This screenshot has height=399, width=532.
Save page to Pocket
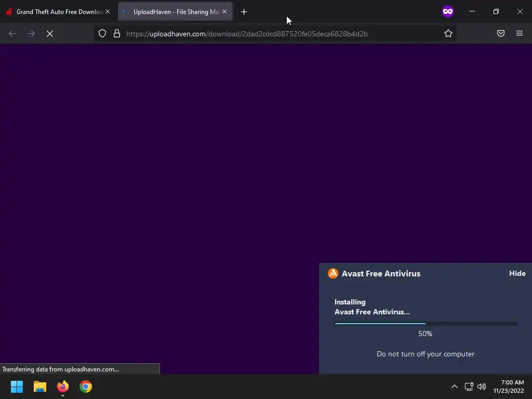(500, 33)
